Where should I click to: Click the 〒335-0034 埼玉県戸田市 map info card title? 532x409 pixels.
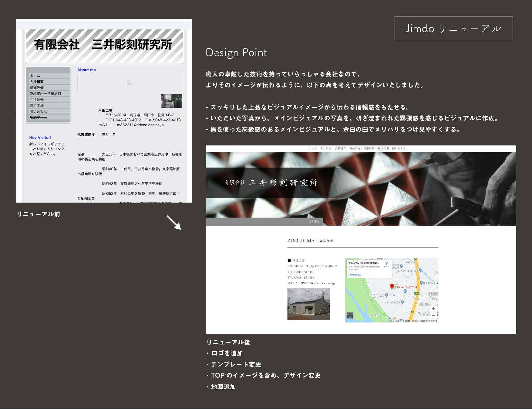pyautogui.click(x=363, y=263)
